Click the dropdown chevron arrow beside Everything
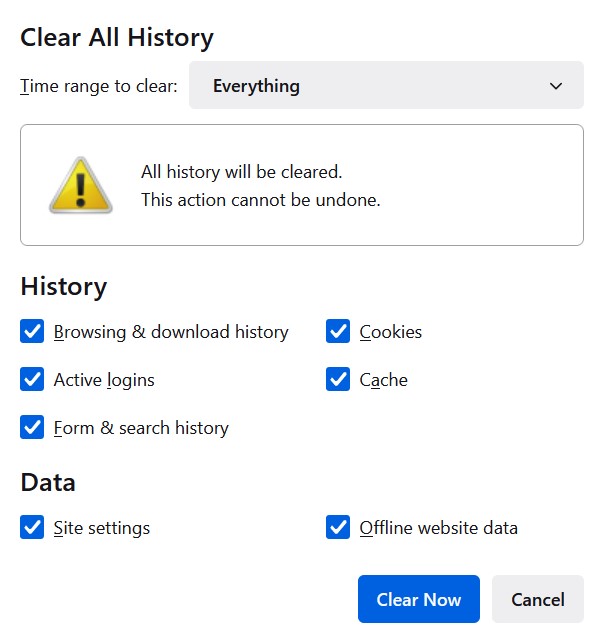This screenshot has width=606, height=642. (556, 86)
